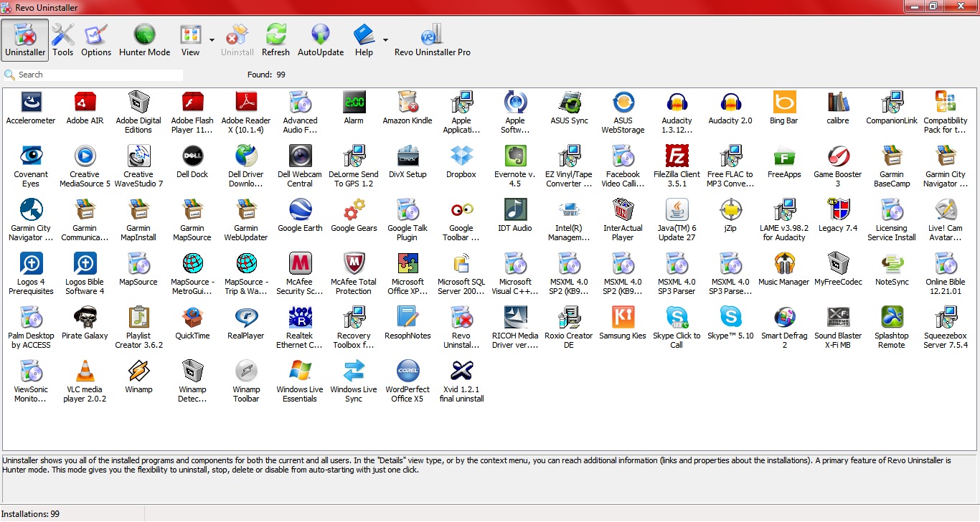Activate Hunter Mode
The height and width of the screenshot is (522, 980).
click(145, 39)
